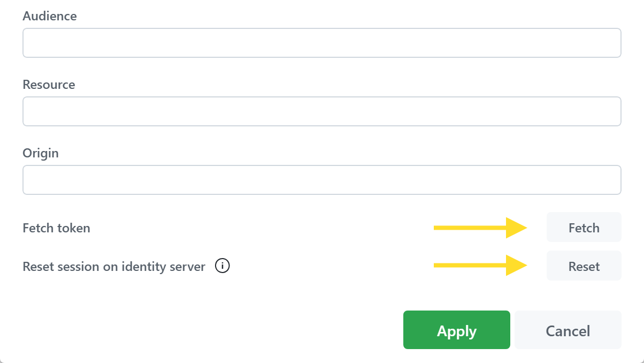Show the reset session help tooltip icon
The width and height of the screenshot is (644, 363).
[x=223, y=266]
